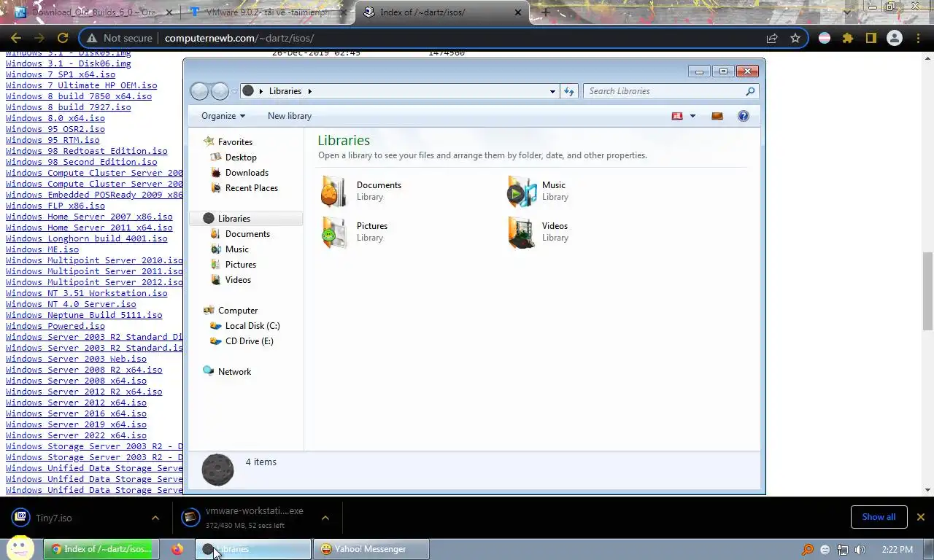Click the change view icon in Explorer toolbar

(x=677, y=116)
